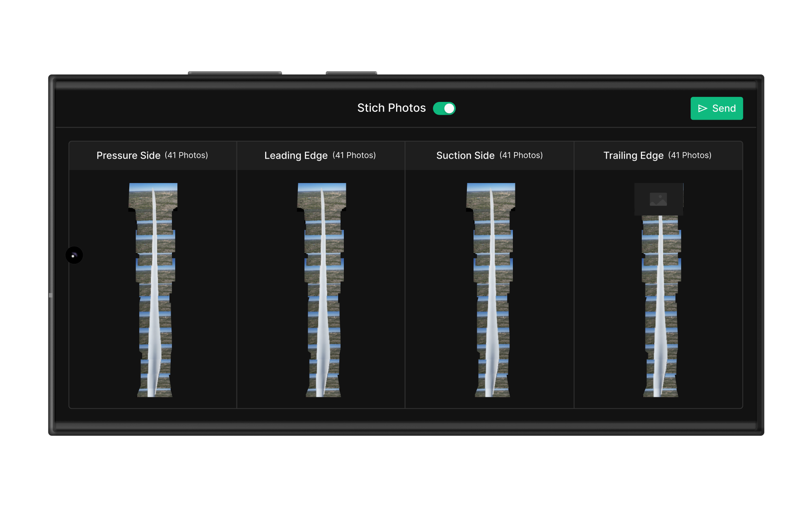The width and height of the screenshot is (812, 507).
Task: Select the Leading Edge column header
Action: (296, 155)
